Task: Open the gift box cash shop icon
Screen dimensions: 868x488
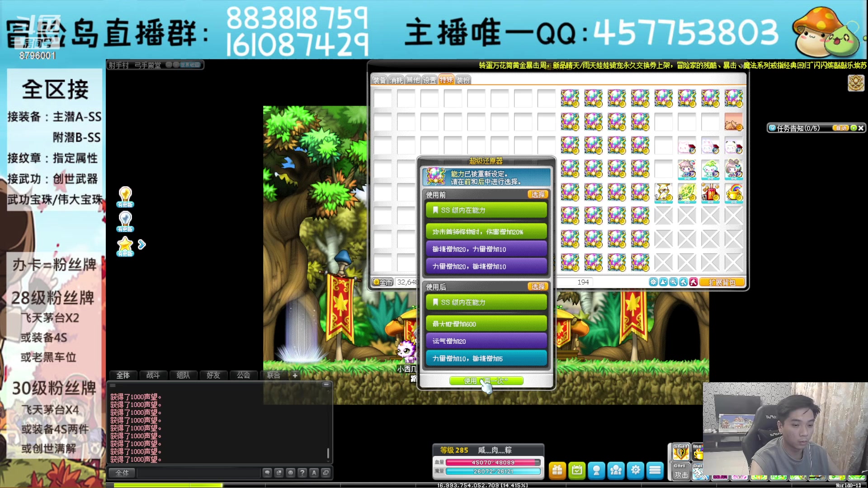Action: (x=557, y=470)
